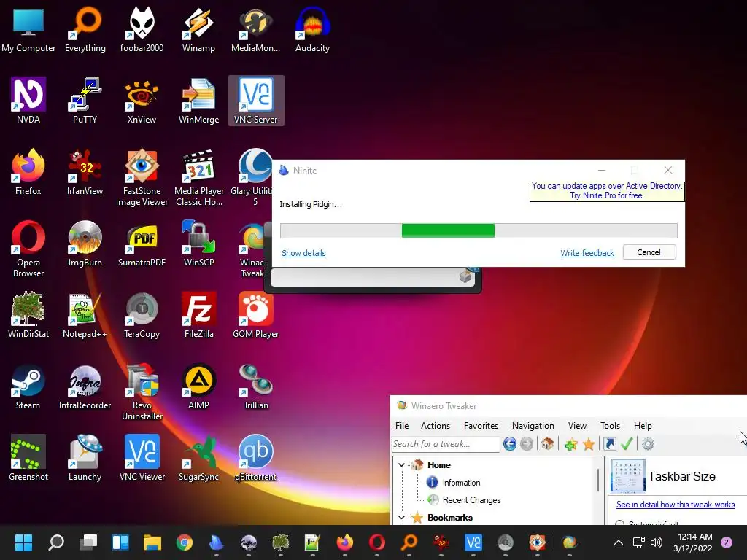Select the VNC Server desktop icon
The image size is (747, 560).
[x=255, y=101]
